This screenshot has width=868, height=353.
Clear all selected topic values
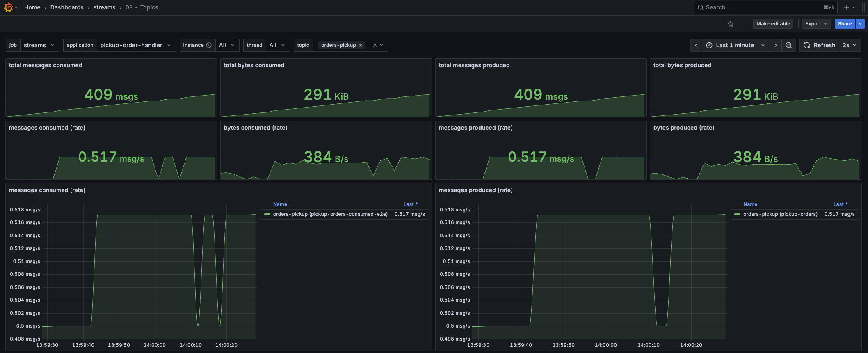375,45
